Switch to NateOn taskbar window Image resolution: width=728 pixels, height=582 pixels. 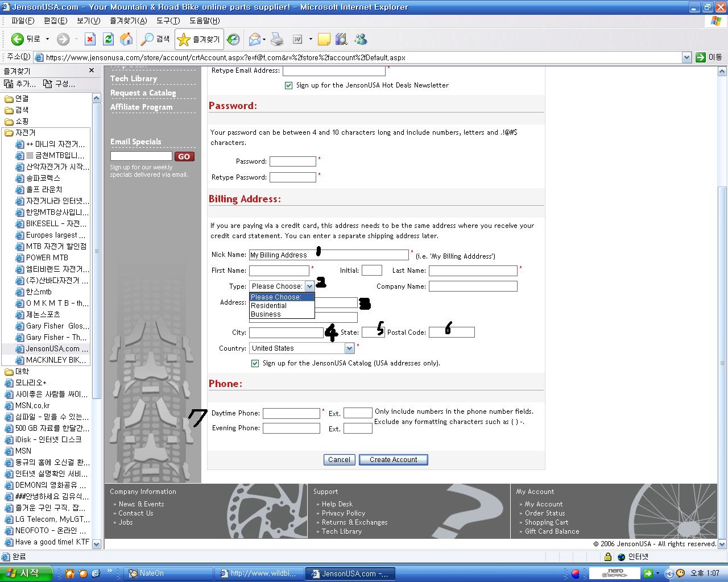[x=168, y=573]
